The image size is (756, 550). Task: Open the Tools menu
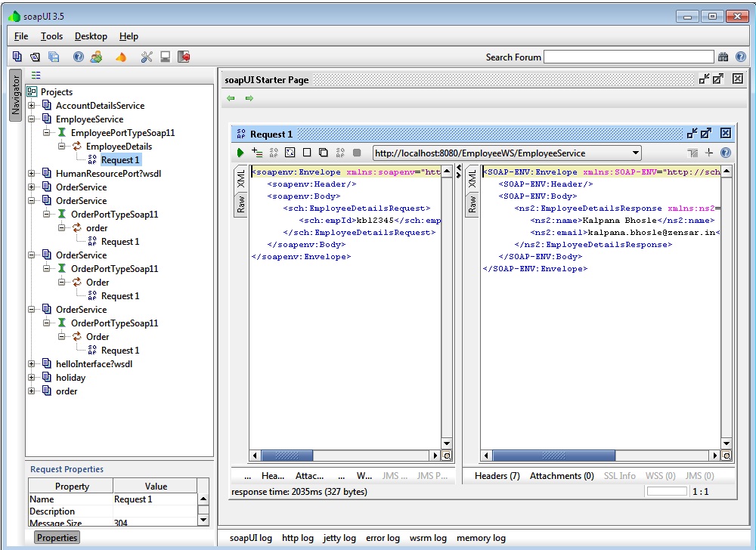coord(51,36)
